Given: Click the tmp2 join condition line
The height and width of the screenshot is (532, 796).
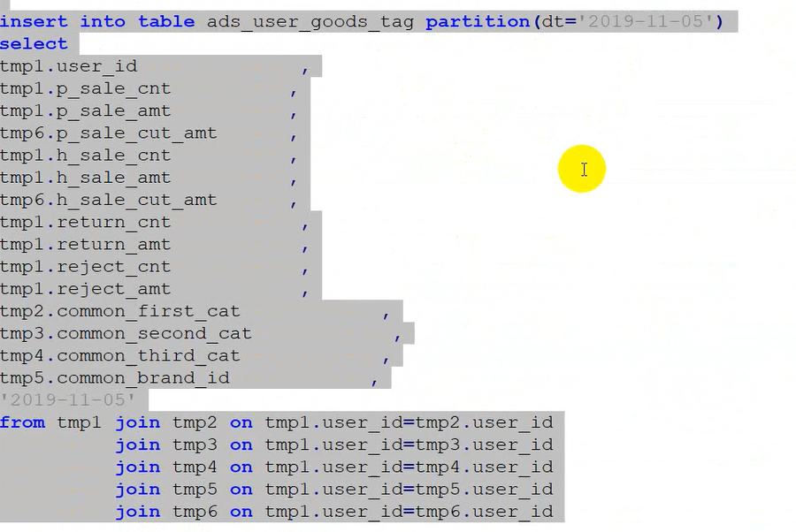Looking at the screenshot, I should pyautogui.click(x=334, y=422).
